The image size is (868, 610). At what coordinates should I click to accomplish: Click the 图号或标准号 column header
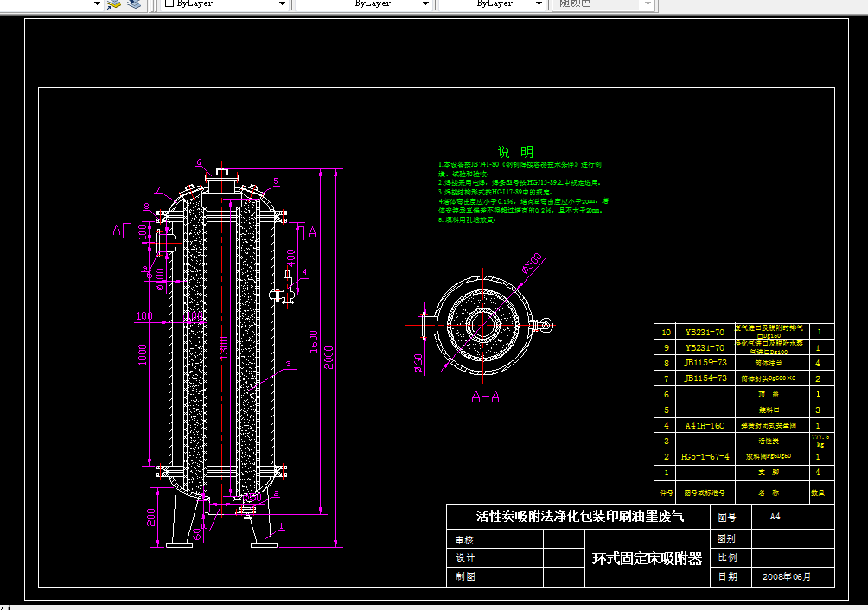point(704,492)
